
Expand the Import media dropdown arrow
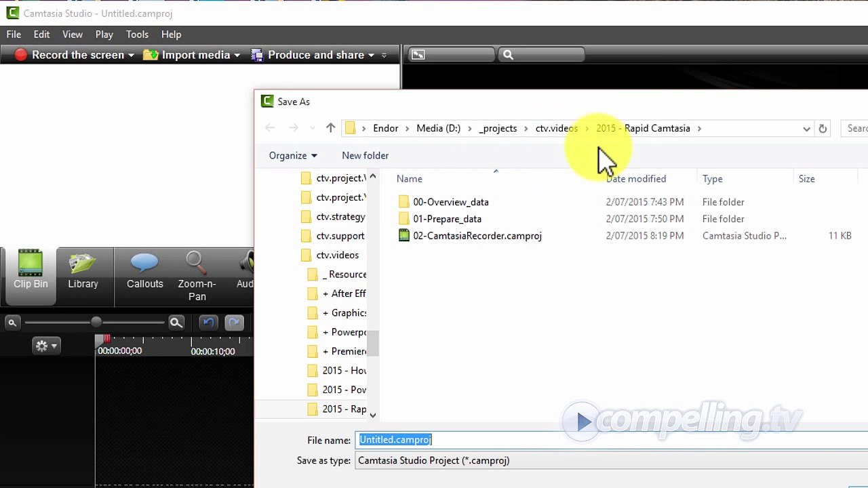237,56
